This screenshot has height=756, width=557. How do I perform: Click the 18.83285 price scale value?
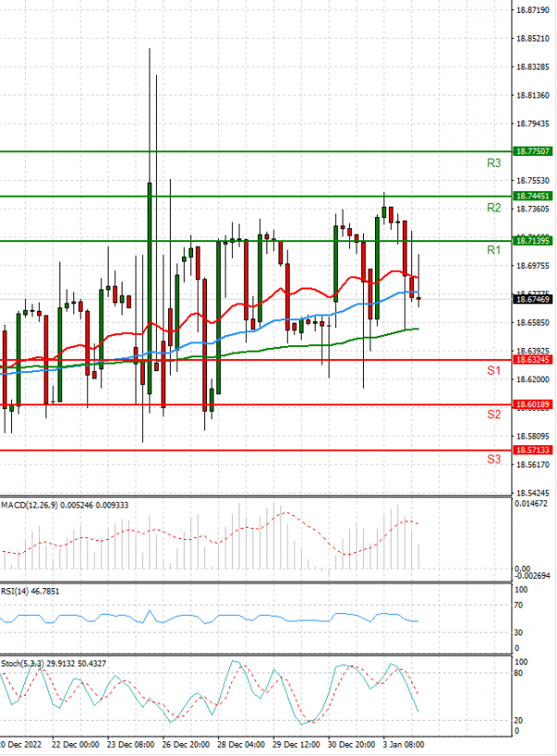click(x=533, y=67)
